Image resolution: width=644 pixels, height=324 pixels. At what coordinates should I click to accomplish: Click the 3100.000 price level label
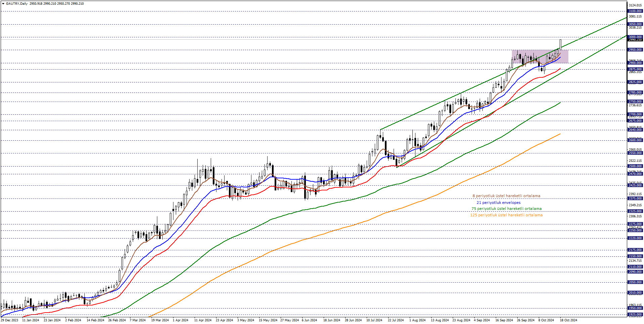click(635, 11)
